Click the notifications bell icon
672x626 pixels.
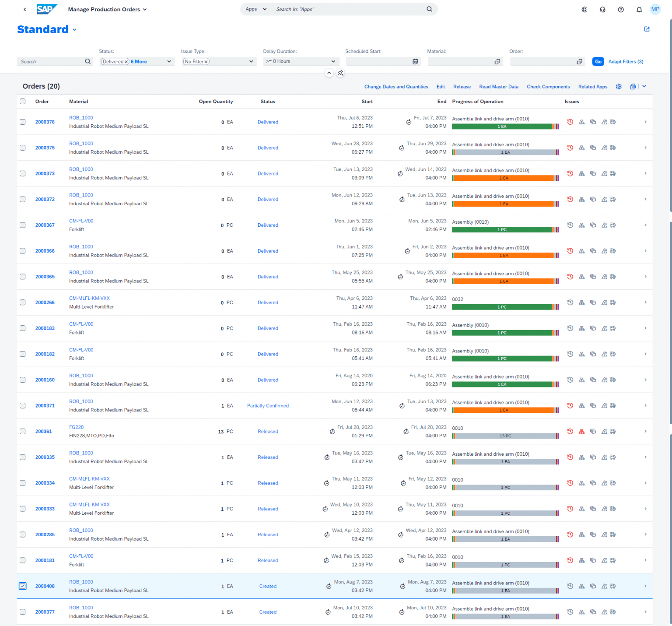639,9
